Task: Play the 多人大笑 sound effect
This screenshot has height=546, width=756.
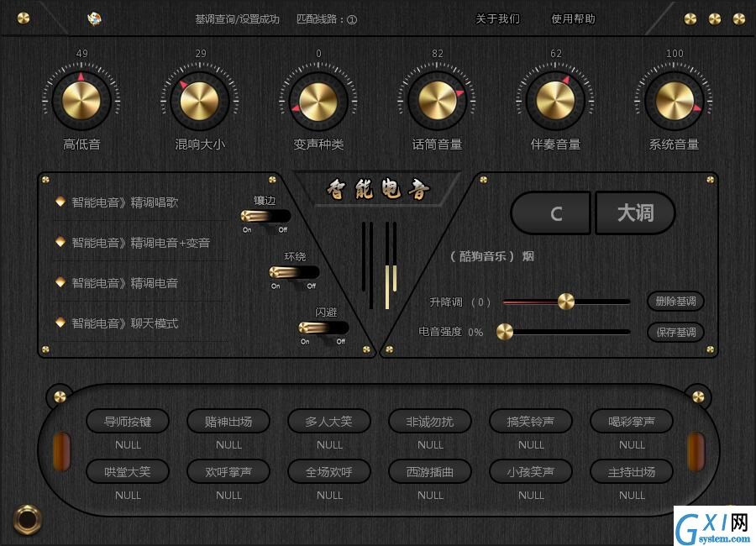Action: point(329,421)
